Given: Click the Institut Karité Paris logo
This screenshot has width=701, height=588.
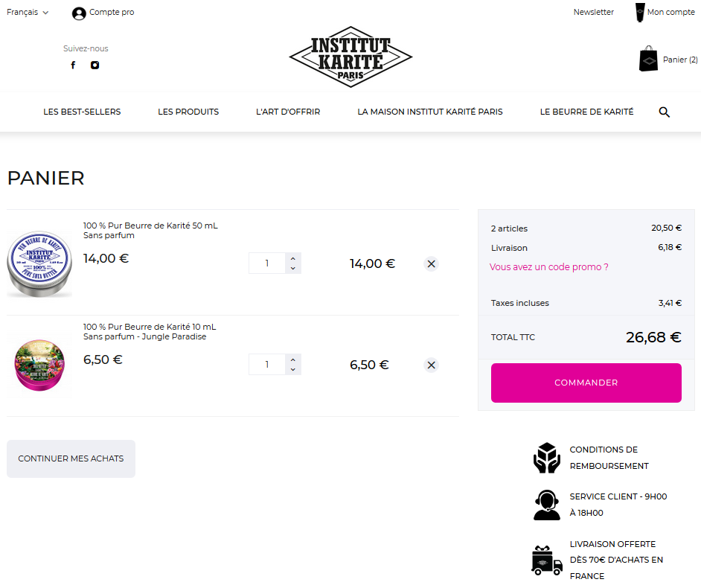Looking at the screenshot, I should (350, 57).
